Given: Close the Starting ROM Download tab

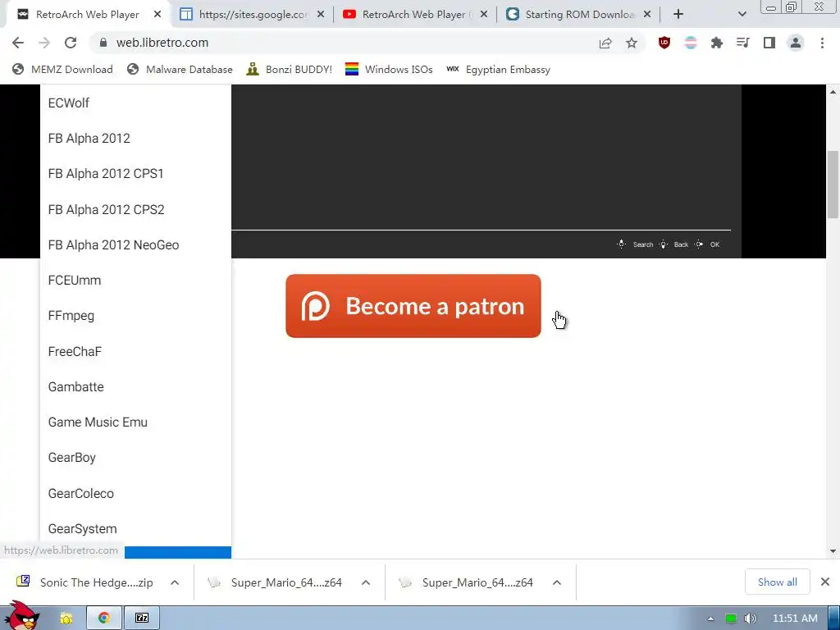Looking at the screenshot, I should tap(647, 15).
